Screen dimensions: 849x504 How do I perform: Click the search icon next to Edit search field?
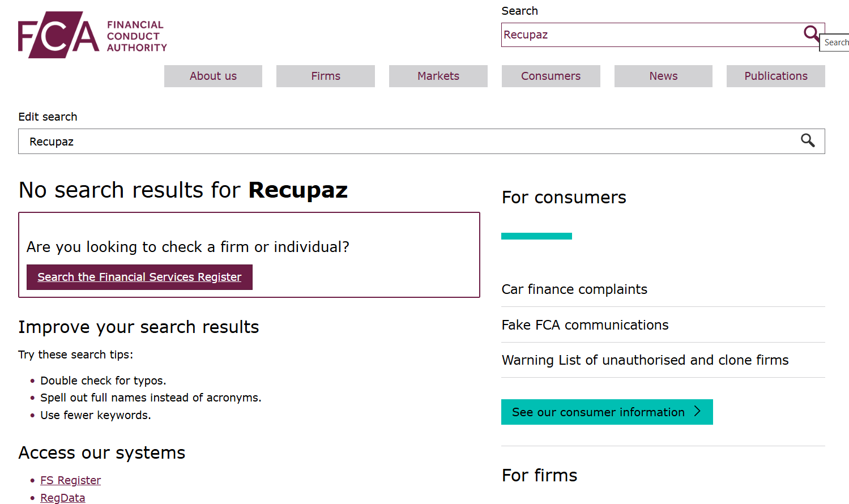pos(808,141)
